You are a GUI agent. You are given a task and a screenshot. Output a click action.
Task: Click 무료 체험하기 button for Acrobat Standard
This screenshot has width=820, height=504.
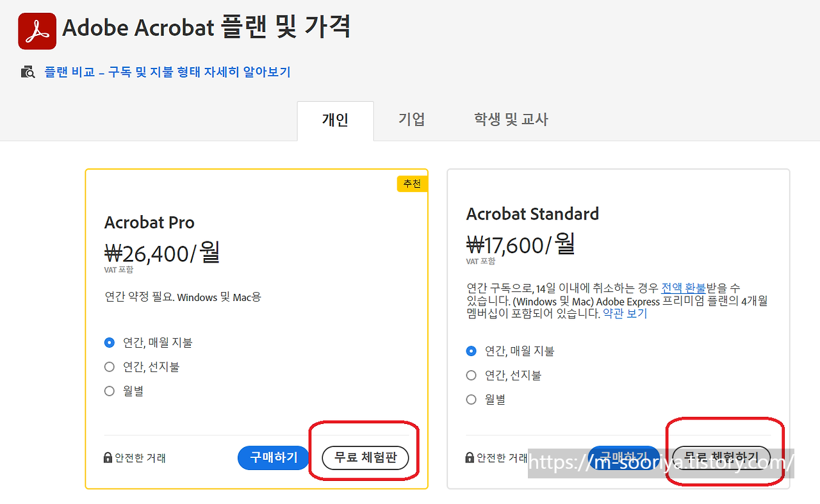click(721, 458)
